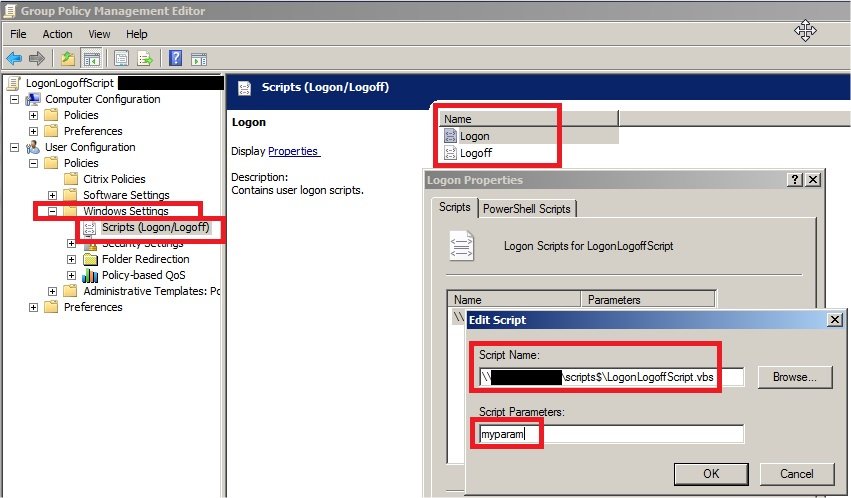Collapse the Computer Configuration node
Viewport: 851px width, 498px height.
14,99
